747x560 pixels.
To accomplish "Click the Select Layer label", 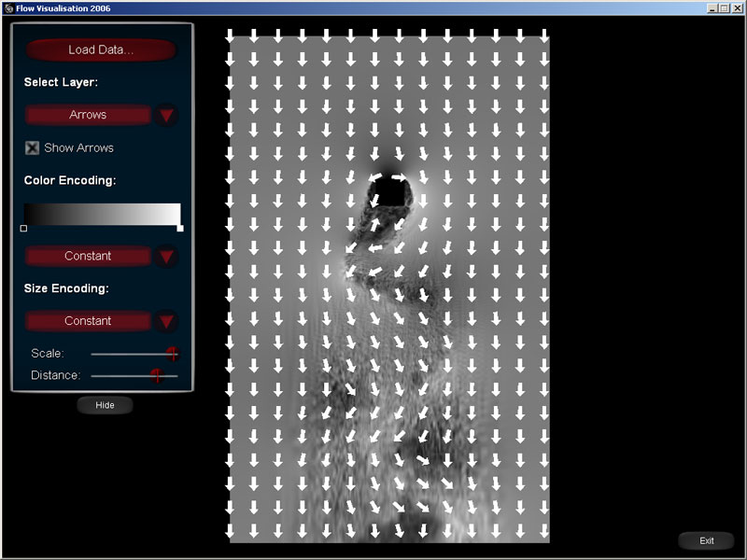I will 61,82.
